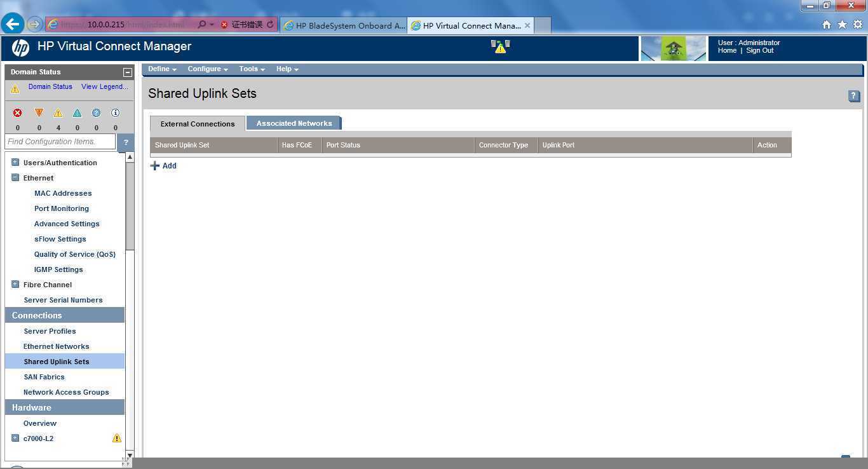This screenshot has height=469, width=868.
Task: Click the critical red X status icon
Action: [x=18, y=112]
